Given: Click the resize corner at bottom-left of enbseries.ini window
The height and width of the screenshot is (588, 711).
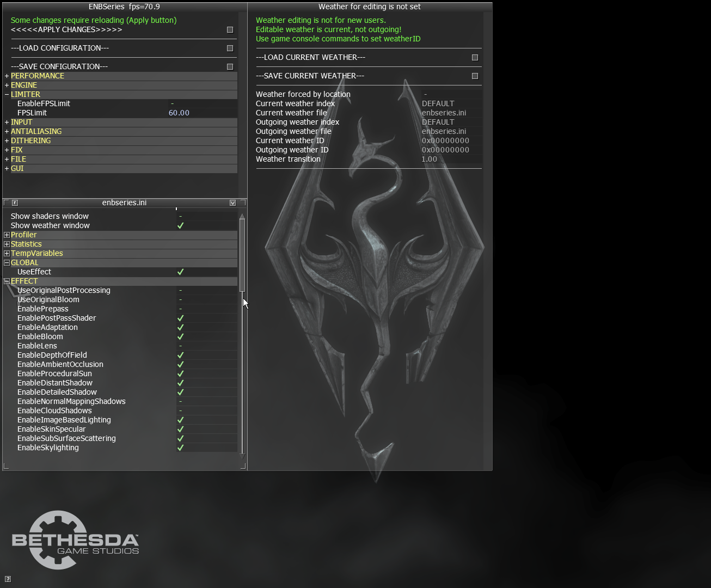Looking at the screenshot, I should coord(6,466).
